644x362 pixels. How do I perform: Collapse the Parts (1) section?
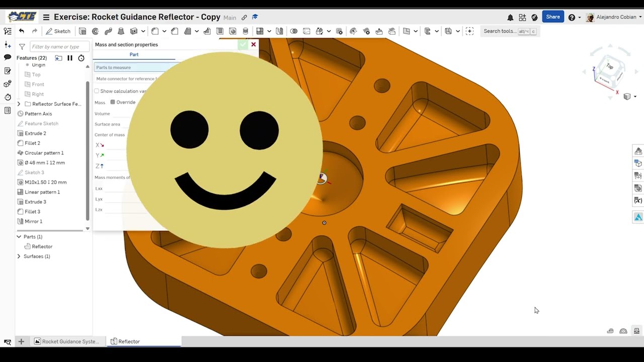click(19, 237)
